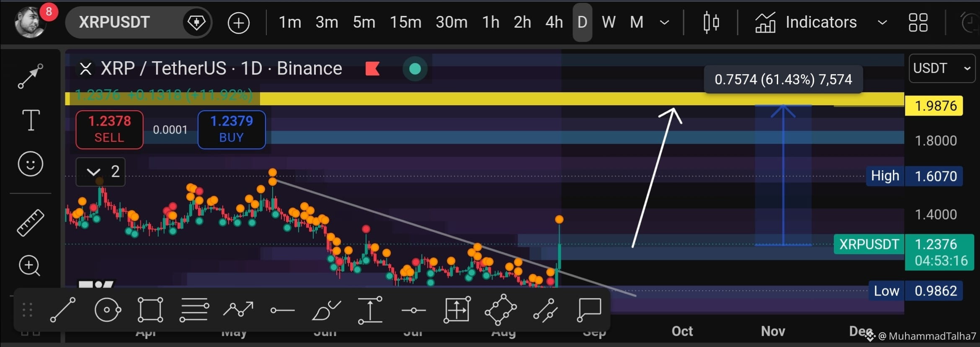Tap the diamond icon beside XRPUSDT
Viewport: 980px width, 347px height.
(x=196, y=22)
